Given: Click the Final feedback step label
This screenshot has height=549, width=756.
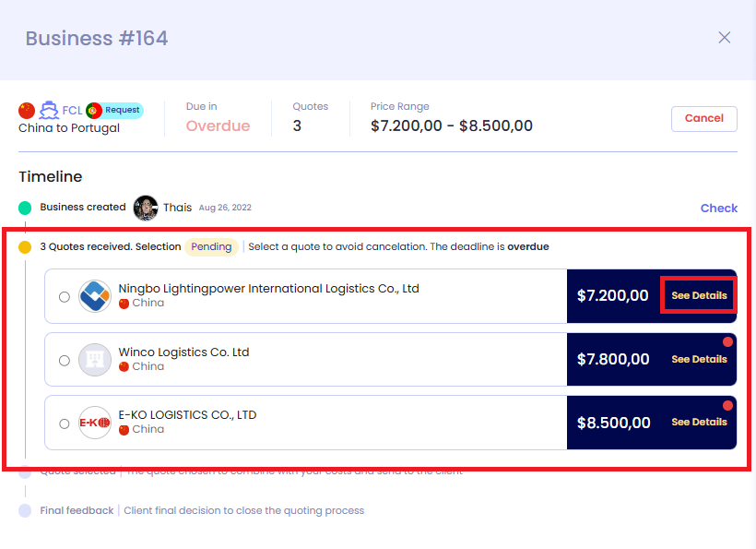Looking at the screenshot, I should (77, 510).
